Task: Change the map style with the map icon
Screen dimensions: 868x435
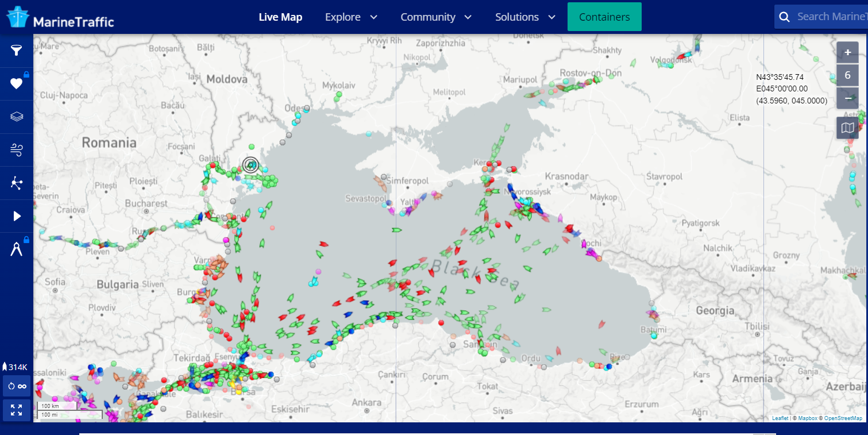Action: click(847, 128)
